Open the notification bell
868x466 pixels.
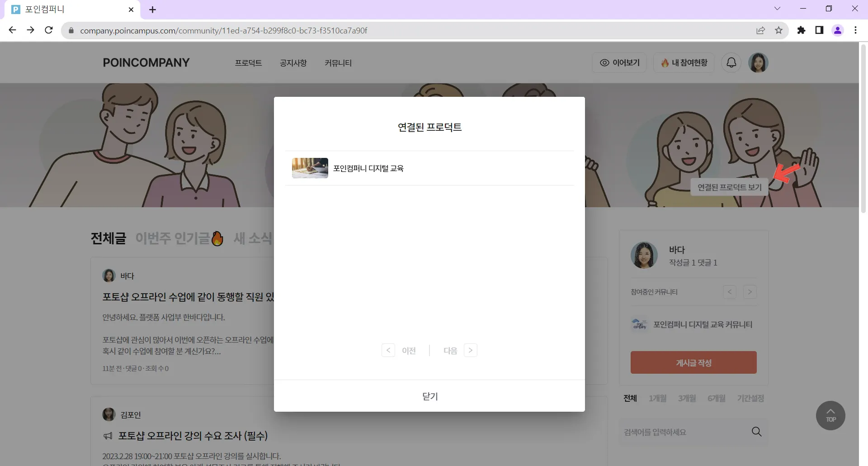pos(731,62)
